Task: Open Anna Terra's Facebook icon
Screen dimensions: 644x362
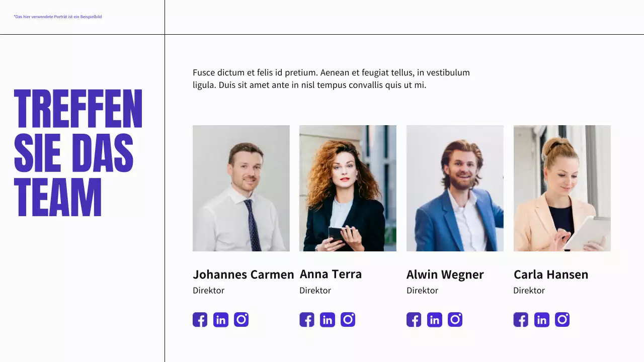Action: pyautogui.click(x=307, y=320)
